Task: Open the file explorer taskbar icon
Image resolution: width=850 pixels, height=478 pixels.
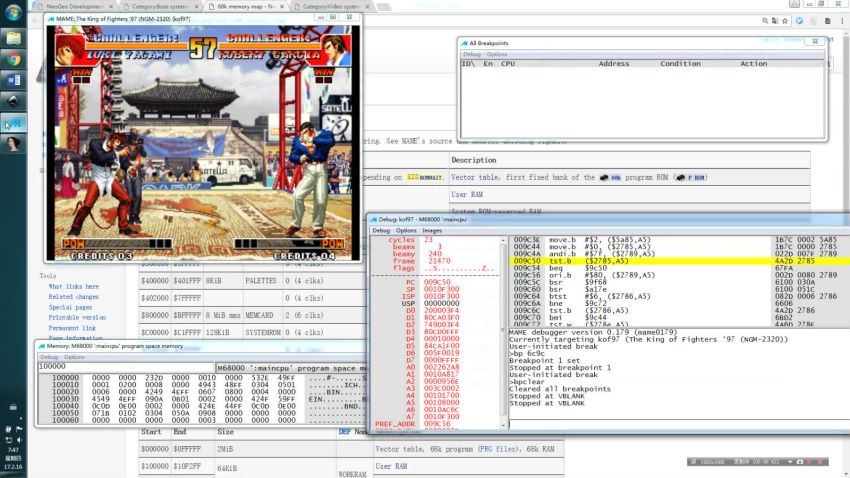Action: 14,38
